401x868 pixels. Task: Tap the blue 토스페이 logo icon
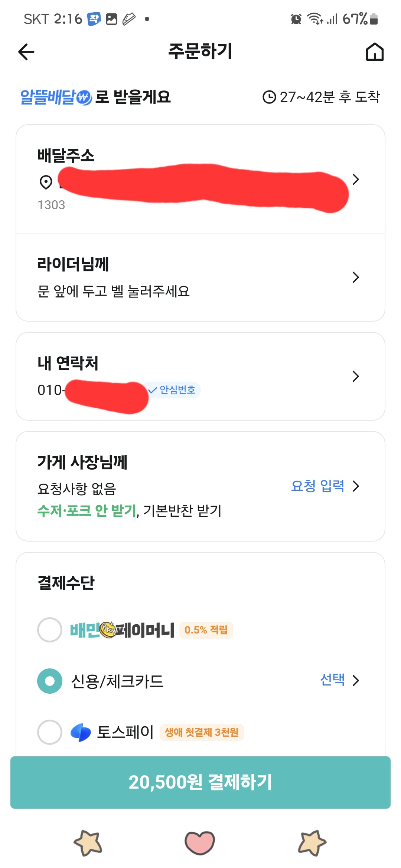[81, 733]
